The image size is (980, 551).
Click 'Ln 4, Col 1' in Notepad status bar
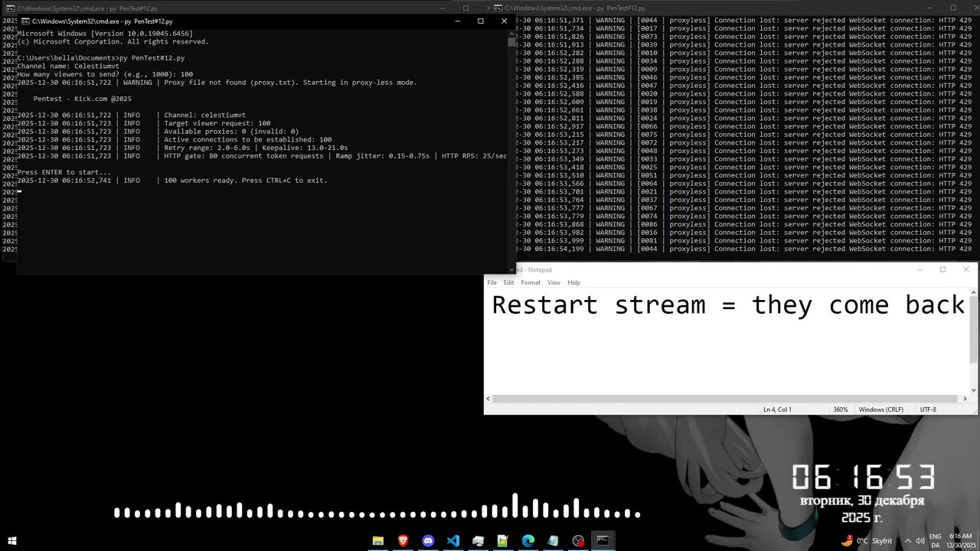pos(777,409)
